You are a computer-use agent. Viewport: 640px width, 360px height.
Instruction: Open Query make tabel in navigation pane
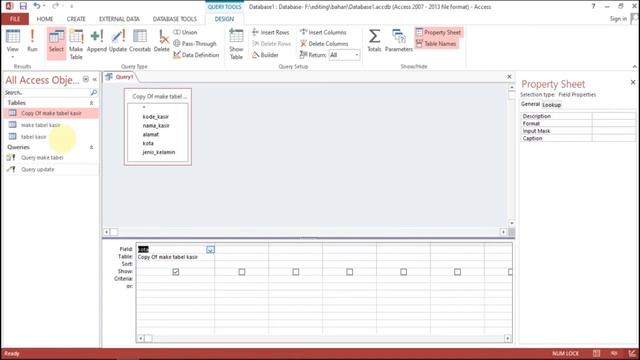point(42,158)
